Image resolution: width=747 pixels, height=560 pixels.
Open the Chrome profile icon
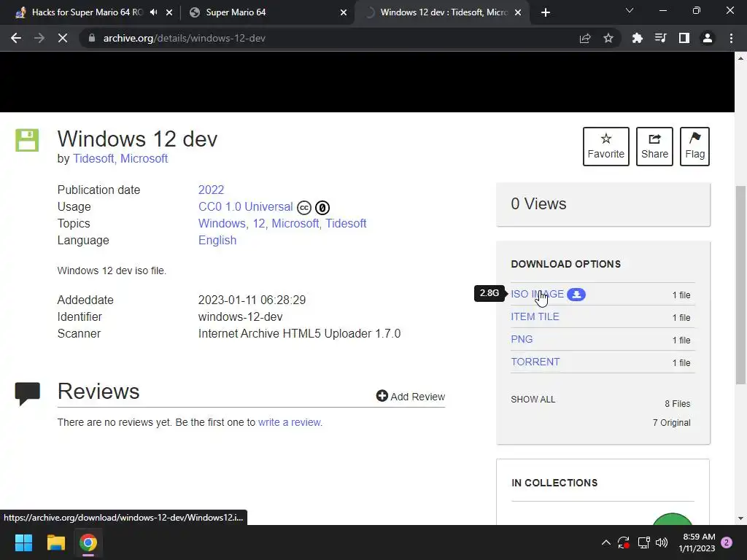pos(708,38)
